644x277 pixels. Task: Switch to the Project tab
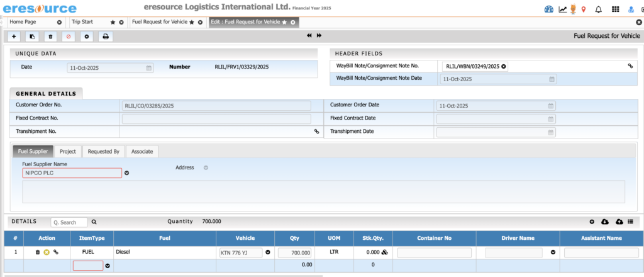(68, 152)
